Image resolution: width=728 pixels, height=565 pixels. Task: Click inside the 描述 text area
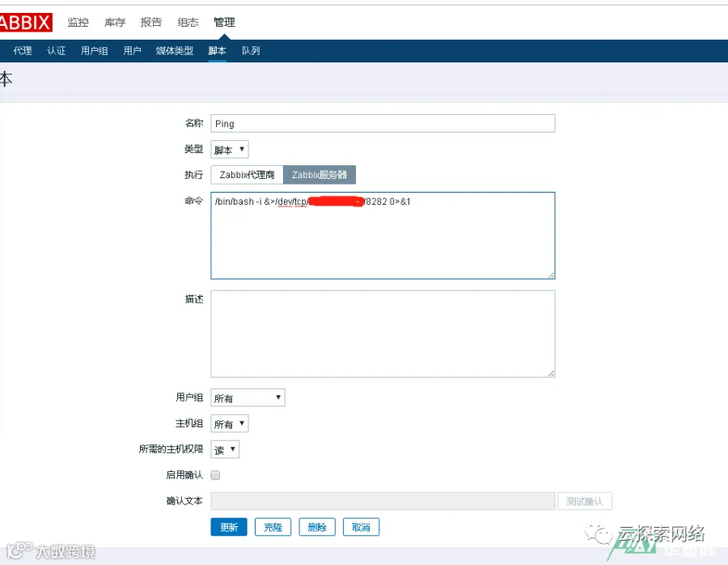pyautogui.click(x=383, y=333)
